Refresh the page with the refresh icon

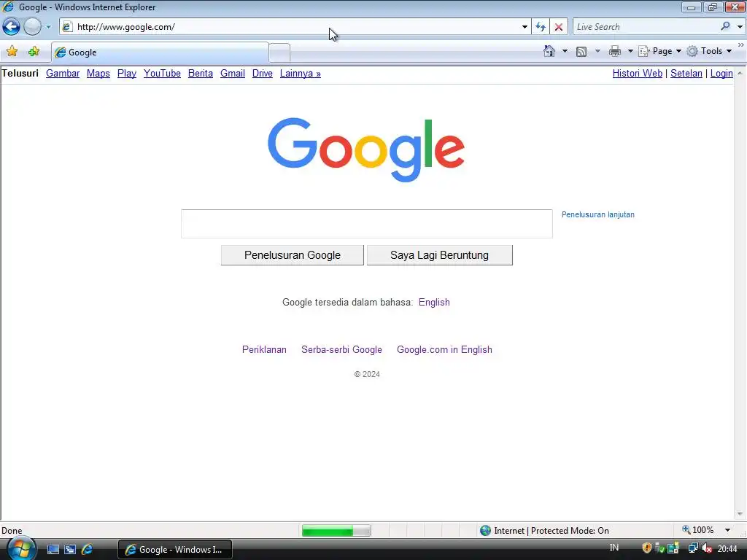tap(541, 27)
